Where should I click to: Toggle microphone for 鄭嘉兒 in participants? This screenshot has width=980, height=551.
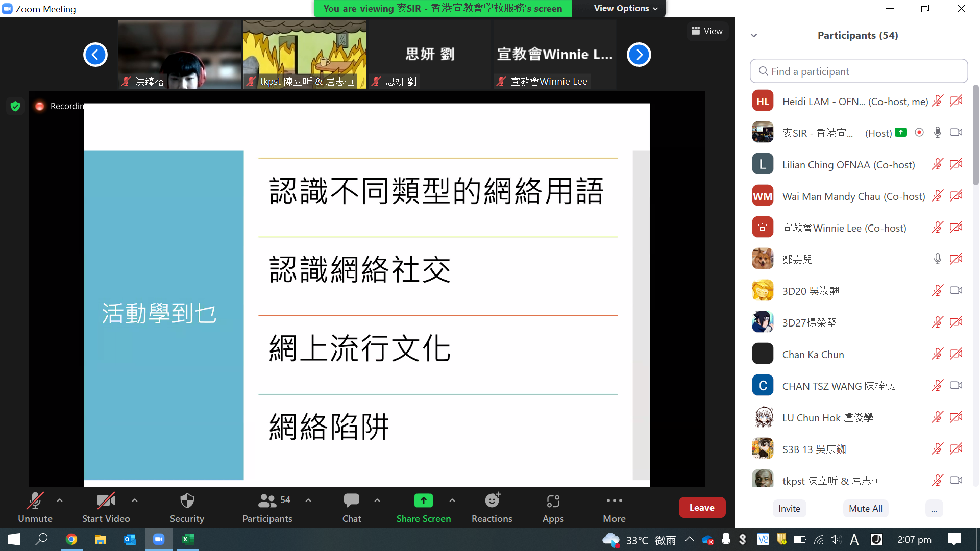tap(937, 259)
